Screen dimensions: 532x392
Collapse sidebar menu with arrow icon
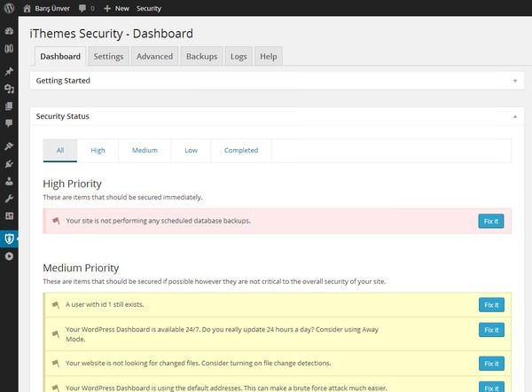9,256
